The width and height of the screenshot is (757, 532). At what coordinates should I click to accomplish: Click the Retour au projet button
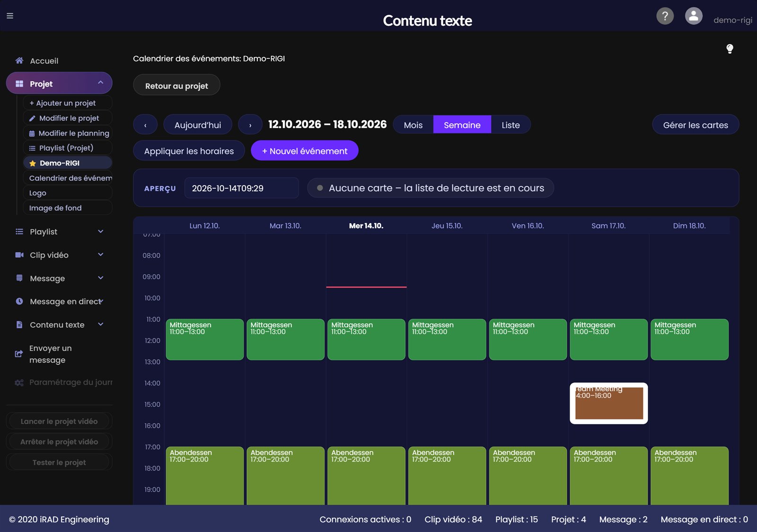[x=176, y=86]
